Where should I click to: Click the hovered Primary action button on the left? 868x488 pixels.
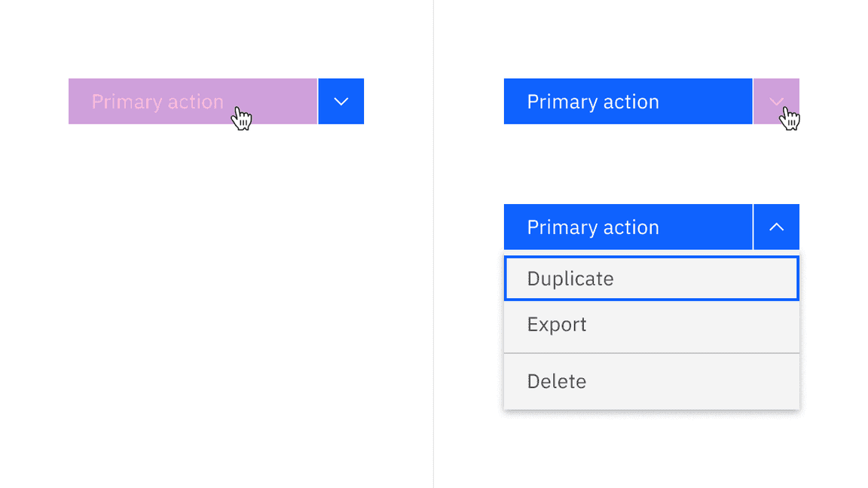click(192, 102)
